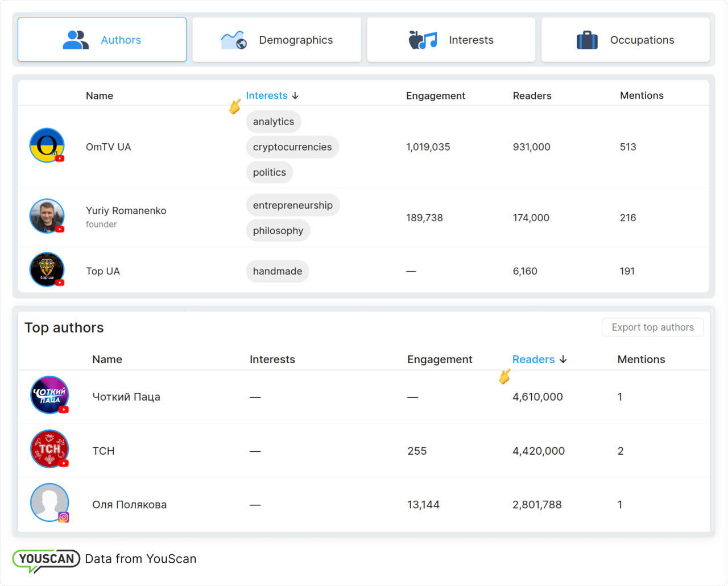Image resolution: width=728 pixels, height=586 pixels.
Task: Click the briefcase icon on Occupations tab
Action: coord(587,40)
